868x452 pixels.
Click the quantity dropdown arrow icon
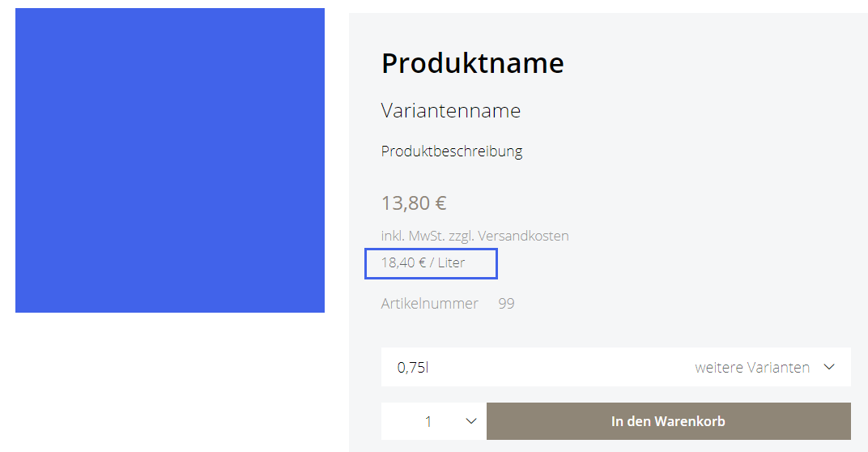[x=471, y=421]
